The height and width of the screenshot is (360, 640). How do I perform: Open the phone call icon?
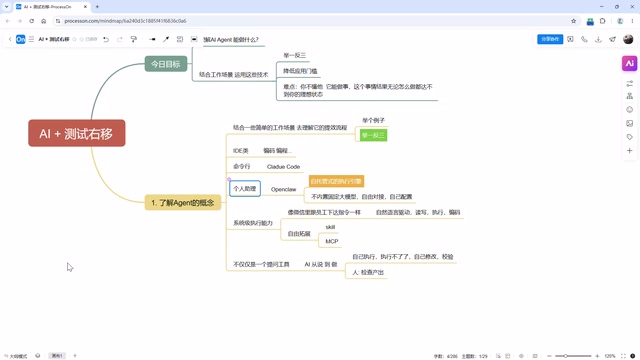click(584, 39)
